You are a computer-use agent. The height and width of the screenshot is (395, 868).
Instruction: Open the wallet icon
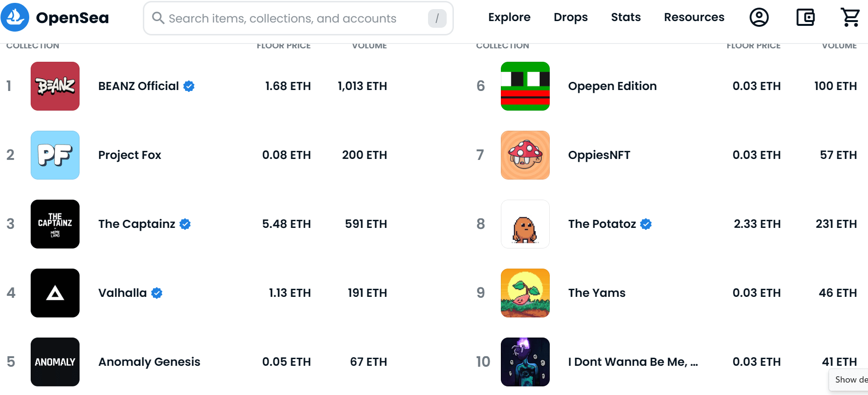click(x=805, y=17)
